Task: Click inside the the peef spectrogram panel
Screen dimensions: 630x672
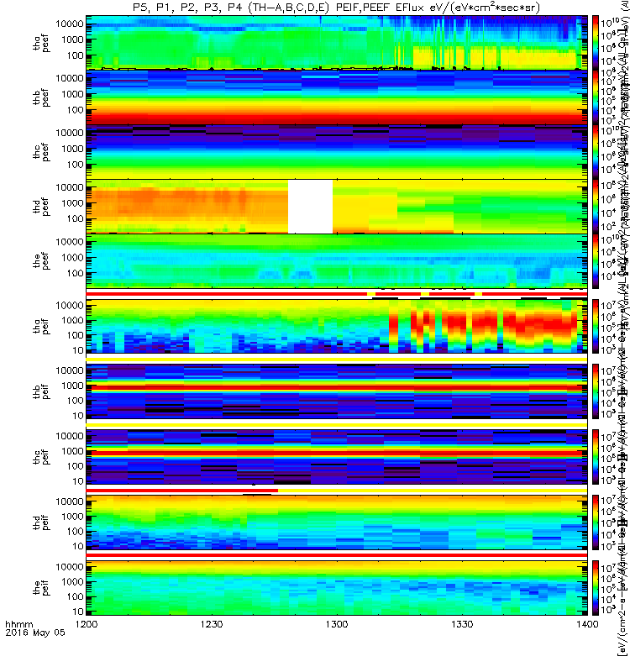Action: coord(337,261)
